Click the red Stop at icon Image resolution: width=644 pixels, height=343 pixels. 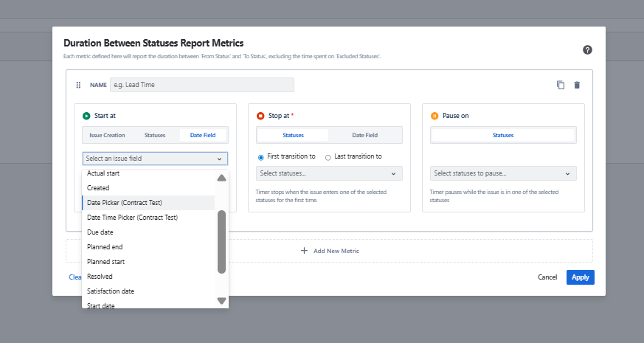click(260, 116)
